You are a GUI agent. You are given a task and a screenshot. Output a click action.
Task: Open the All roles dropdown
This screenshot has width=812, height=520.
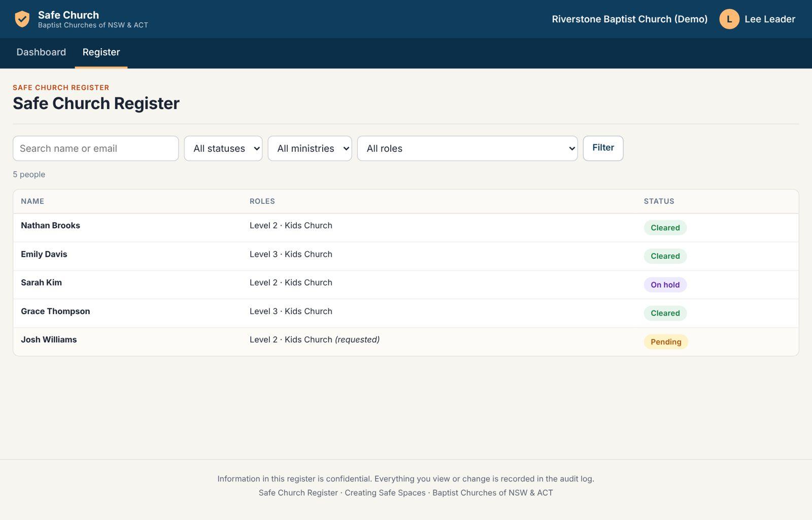(467, 148)
